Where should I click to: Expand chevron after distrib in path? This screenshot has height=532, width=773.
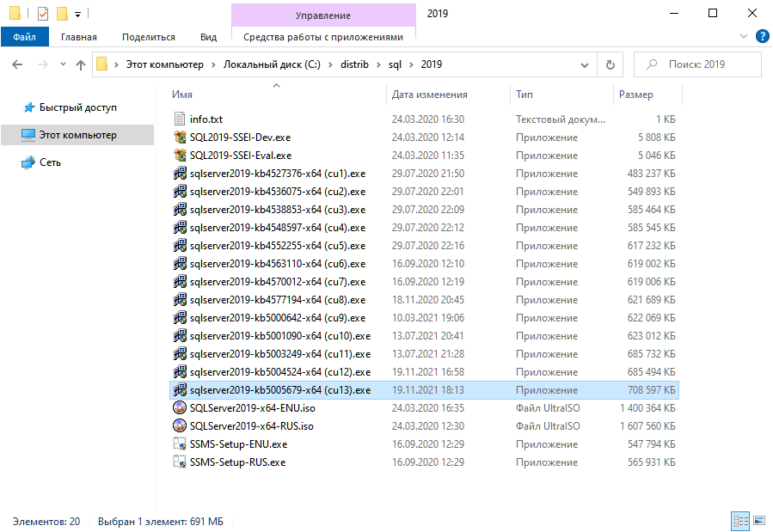(378, 64)
